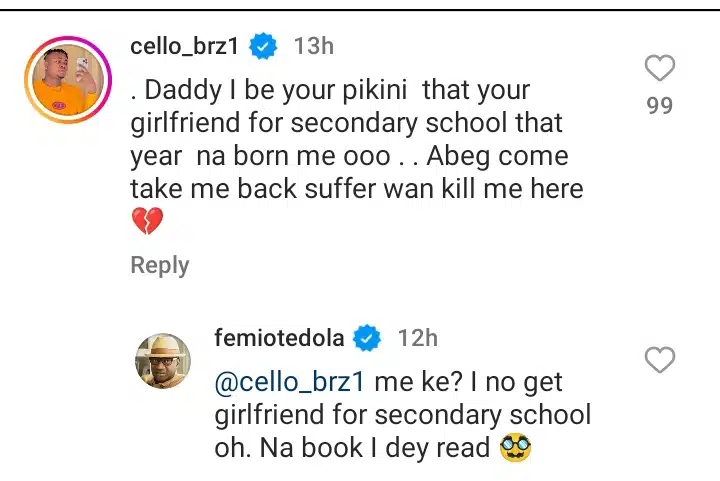
Task: Open the cello_brz1 username at the top
Action: pos(188,45)
